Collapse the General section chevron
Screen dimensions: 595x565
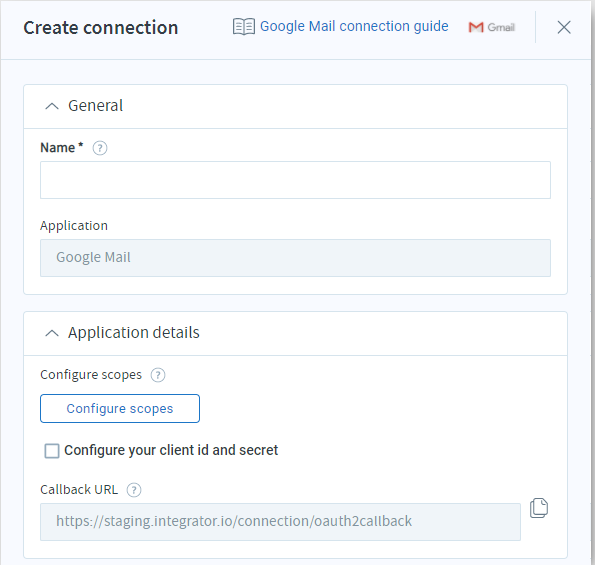52,106
